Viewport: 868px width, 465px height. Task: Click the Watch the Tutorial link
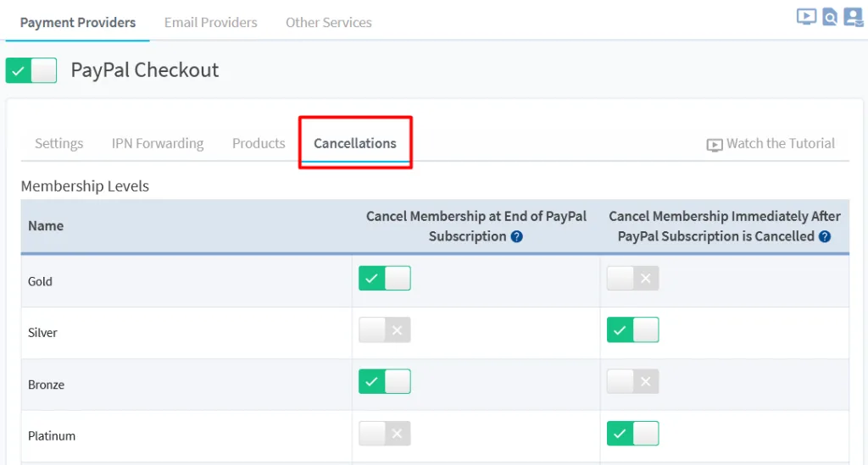click(780, 144)
